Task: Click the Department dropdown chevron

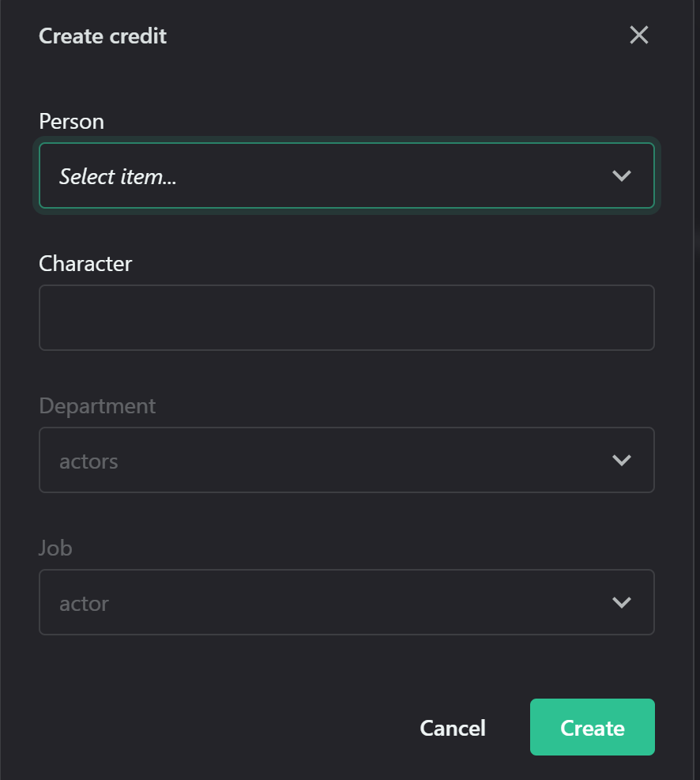Action: pos(622,460)
